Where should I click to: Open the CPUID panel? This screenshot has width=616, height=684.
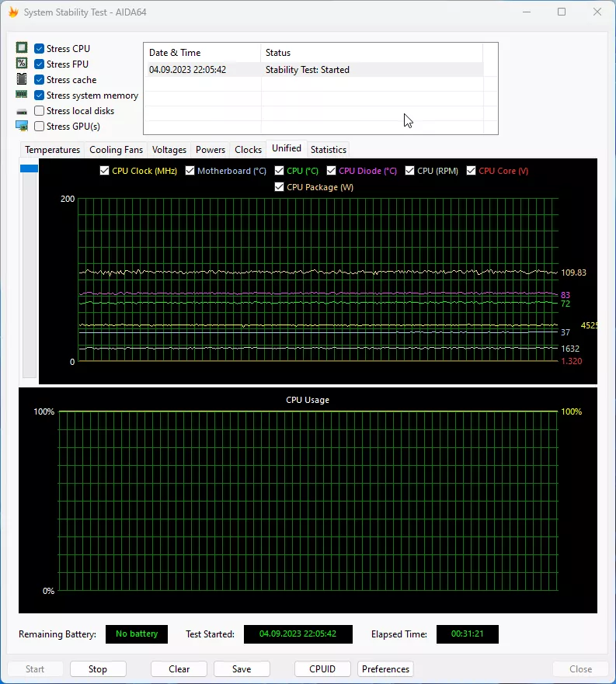(322, 668)
